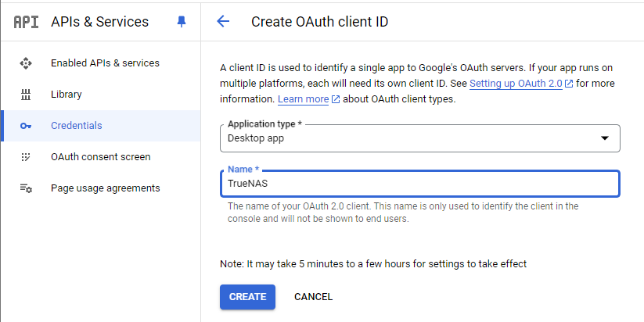
Task: Click the OAuth consent screen icon
Action: click(26, 157)
